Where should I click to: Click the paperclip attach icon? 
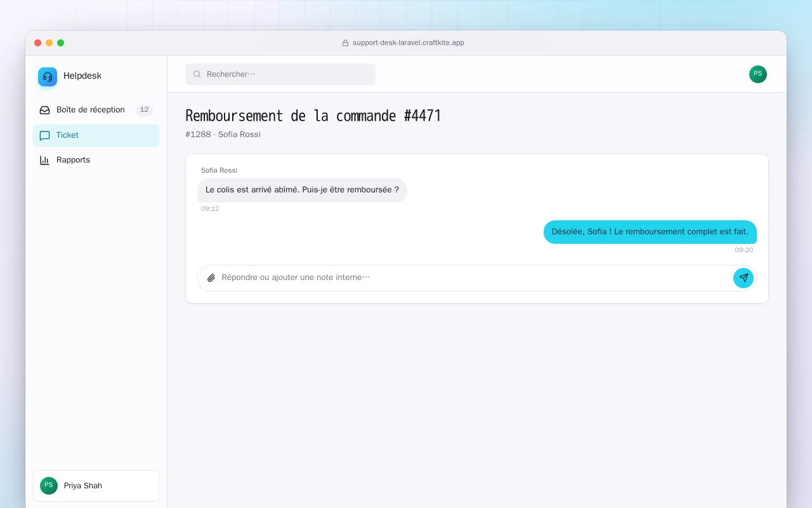coord(211,278)
